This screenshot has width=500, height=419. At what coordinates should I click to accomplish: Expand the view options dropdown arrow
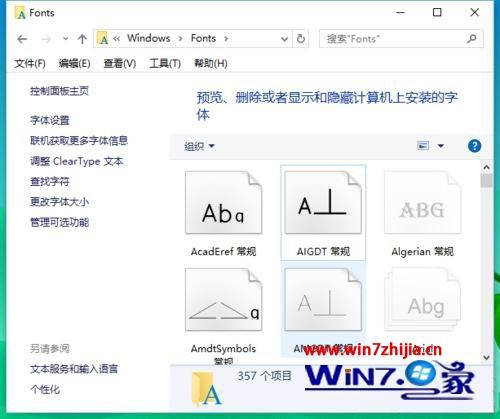[441, 146]
